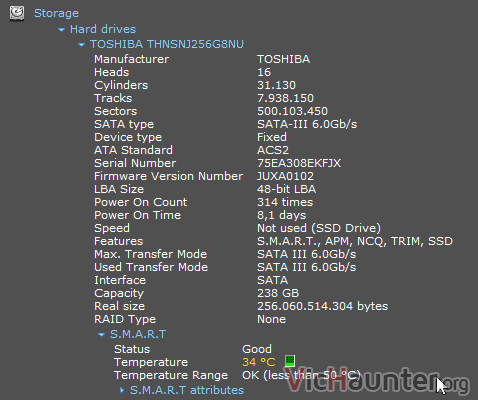478x400 pixels.
Task: Click the Real size bytes value
Action: click(322, 306)
